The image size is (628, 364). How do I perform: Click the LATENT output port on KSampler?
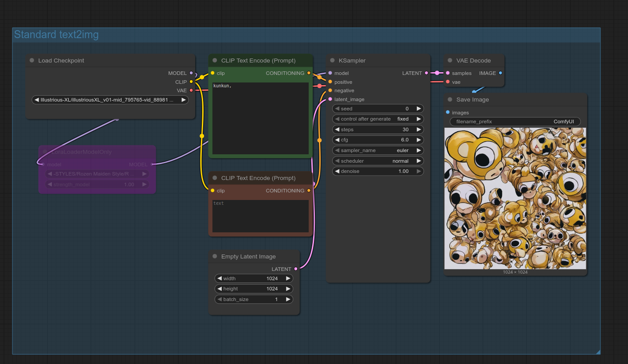point(426,73)
